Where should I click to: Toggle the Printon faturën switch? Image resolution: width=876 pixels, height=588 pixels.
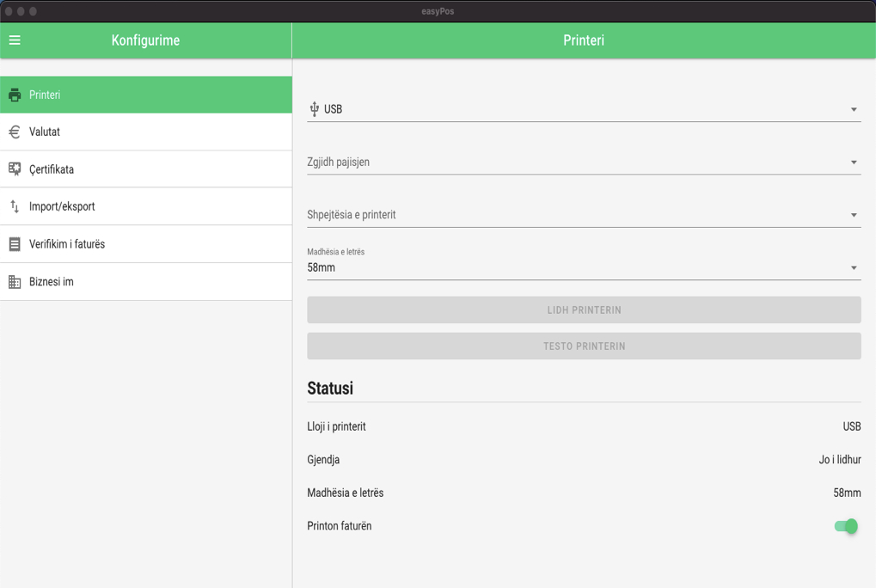(846, 526)
